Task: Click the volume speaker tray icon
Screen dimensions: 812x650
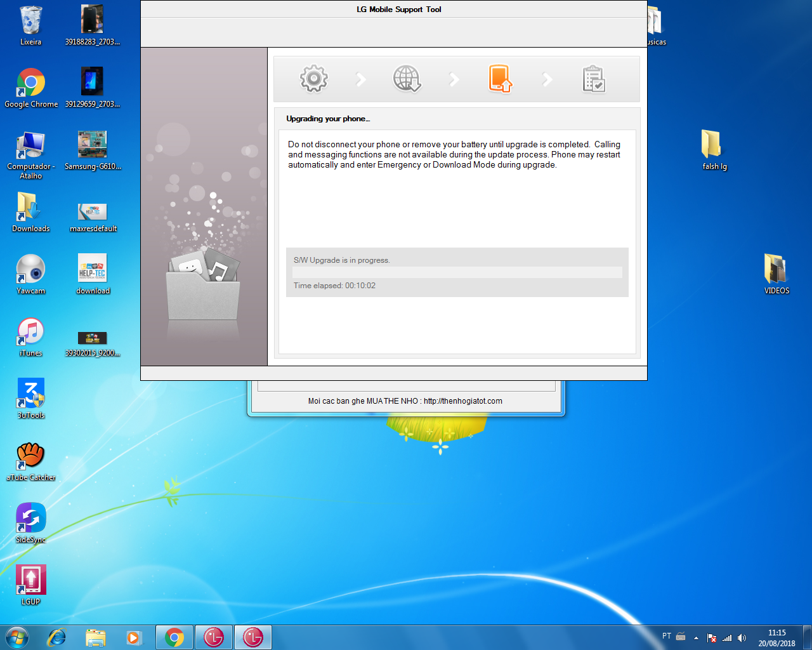Action: tap(742, 637)
